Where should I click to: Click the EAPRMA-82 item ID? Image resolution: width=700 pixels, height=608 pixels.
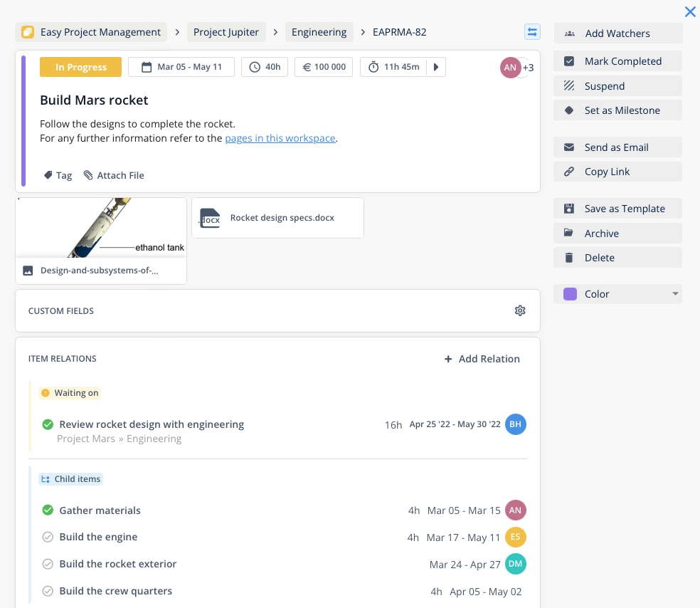pyautogui.click(x=400, y=32)
